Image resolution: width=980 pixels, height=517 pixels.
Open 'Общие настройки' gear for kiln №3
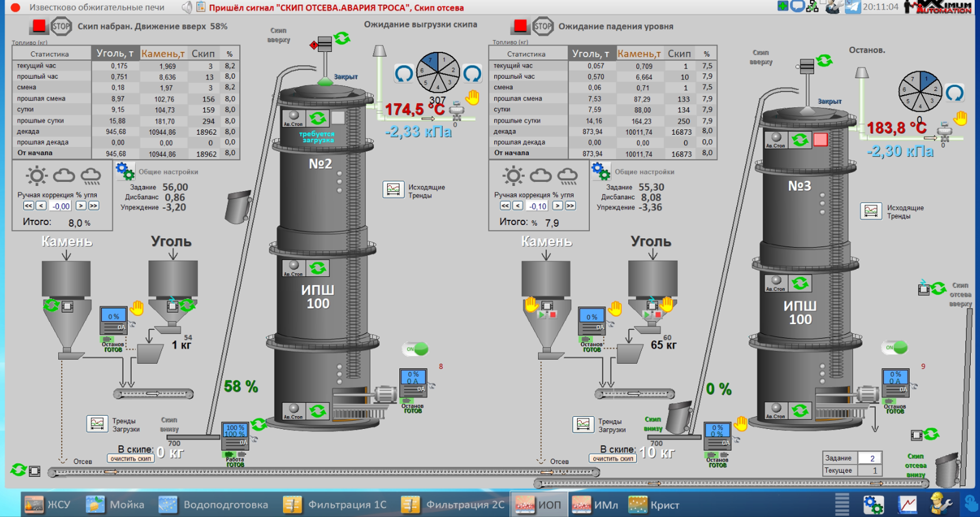click(x=601, y=172)
